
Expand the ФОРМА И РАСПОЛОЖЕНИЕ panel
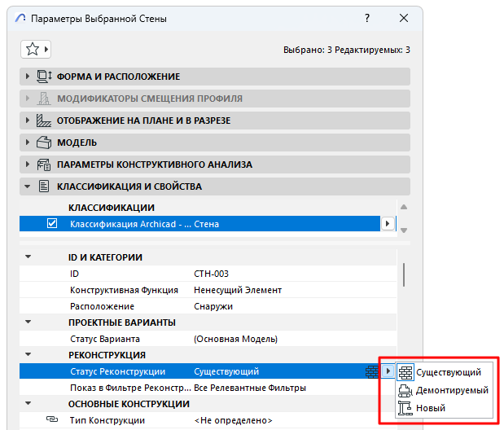(x=28, y=77)
